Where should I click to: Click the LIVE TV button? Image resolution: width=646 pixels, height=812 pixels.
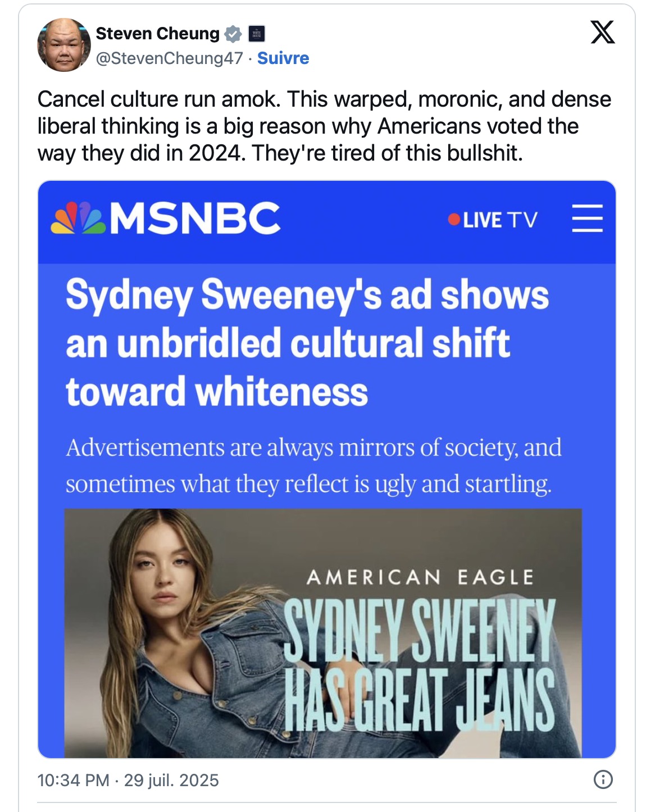pos(493,220)
